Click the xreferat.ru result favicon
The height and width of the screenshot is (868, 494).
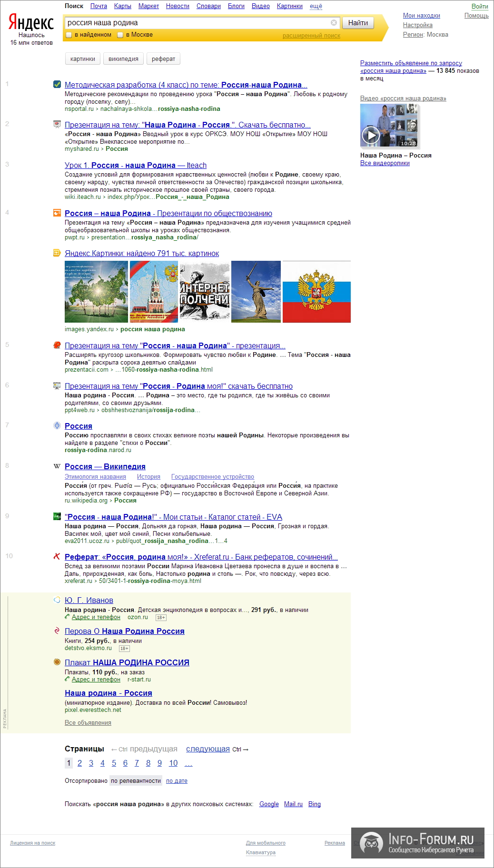57,556
